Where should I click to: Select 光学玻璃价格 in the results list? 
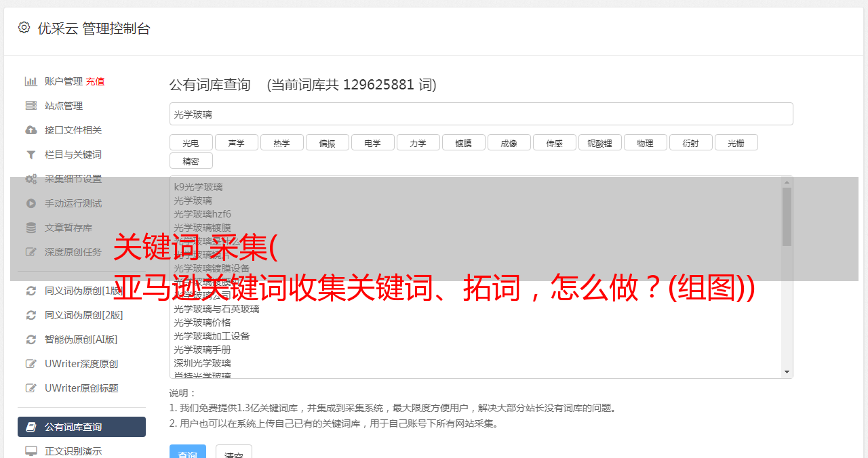coord(202,322)
